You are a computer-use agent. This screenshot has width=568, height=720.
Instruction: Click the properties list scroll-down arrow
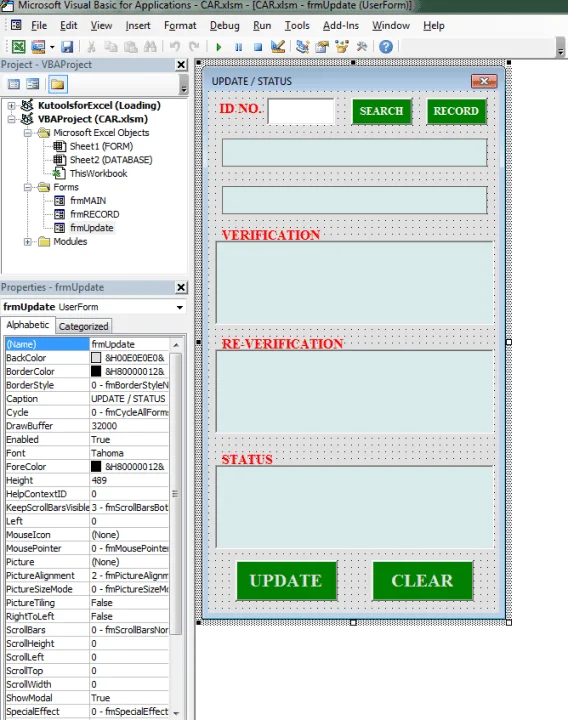pyautogui.click(x=176, y=713)
